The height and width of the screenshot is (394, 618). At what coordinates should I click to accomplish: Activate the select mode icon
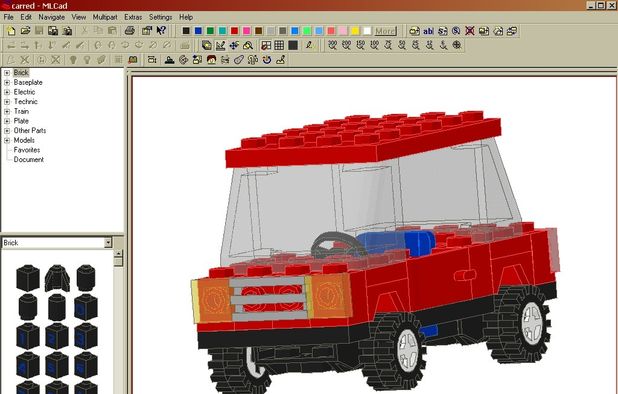click(x=207, y=45)
